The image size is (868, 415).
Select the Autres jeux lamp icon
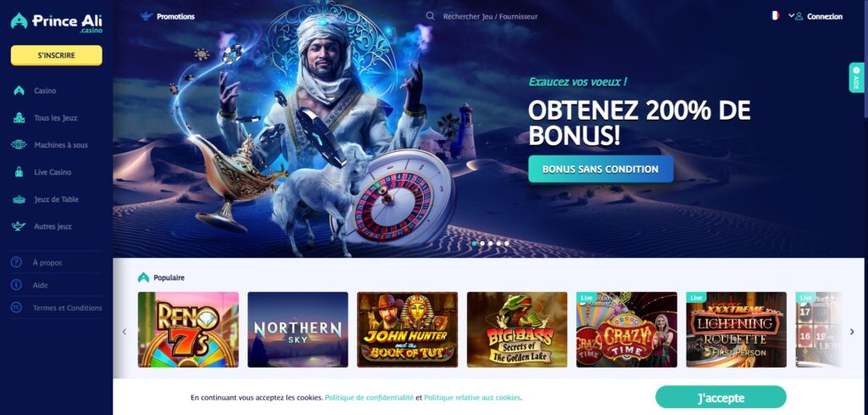pos(19,226)
